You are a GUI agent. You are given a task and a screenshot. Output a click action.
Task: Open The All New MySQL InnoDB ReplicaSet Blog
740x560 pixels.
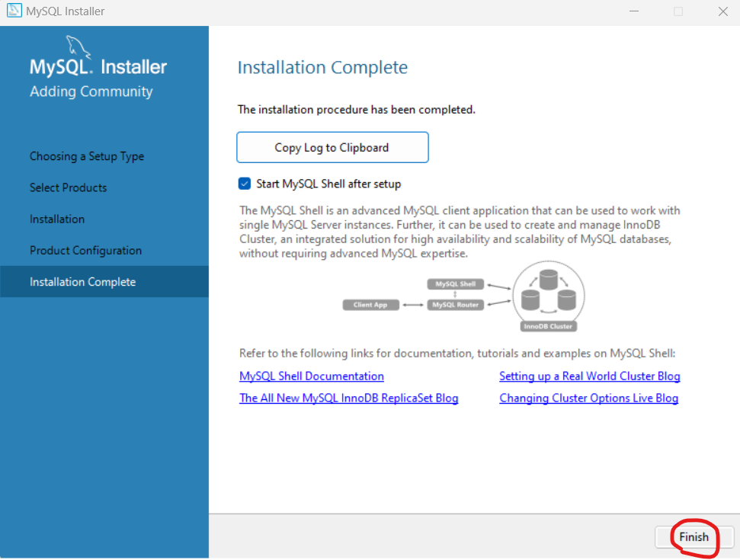[349, 398]
